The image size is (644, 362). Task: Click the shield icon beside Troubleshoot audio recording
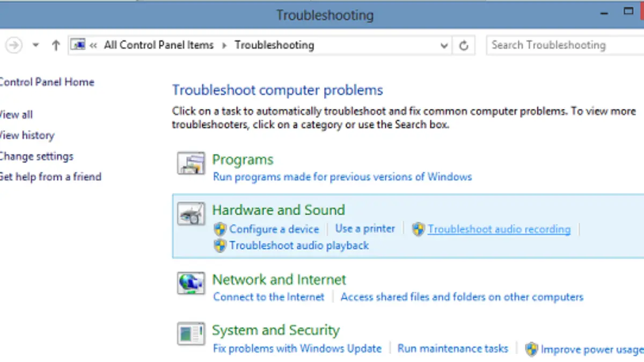click(419, 230)
